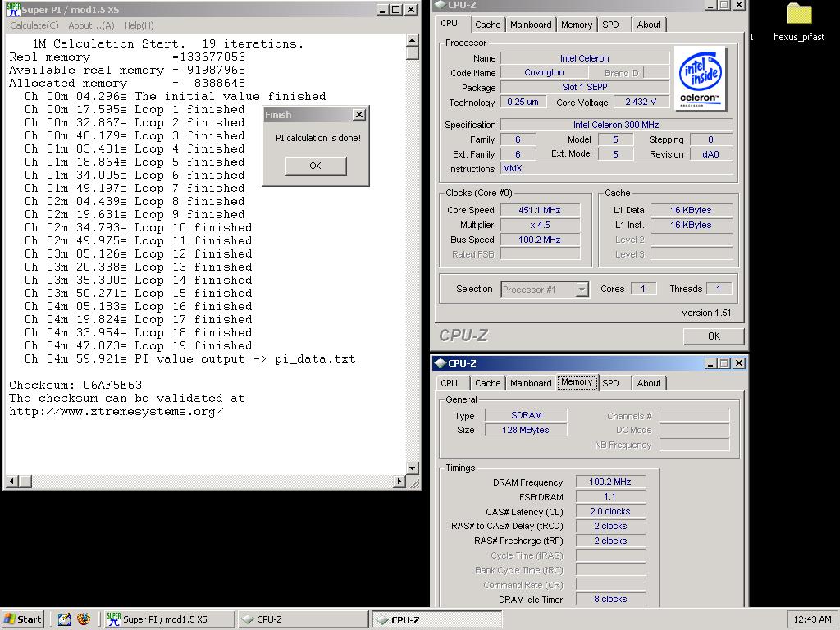Screen dimensions: 840x630
Task: Open About tab in lower CPU-Z window
Action: [649, 383]
